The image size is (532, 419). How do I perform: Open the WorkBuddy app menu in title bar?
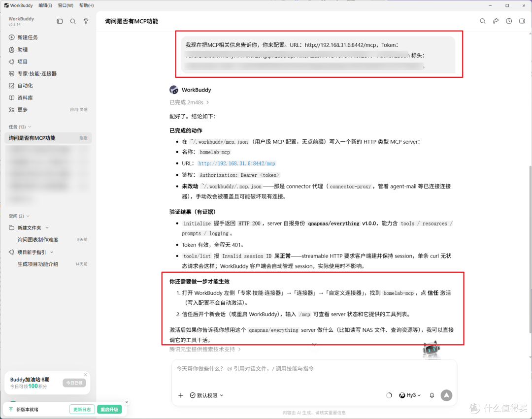[x=19, y=5]
